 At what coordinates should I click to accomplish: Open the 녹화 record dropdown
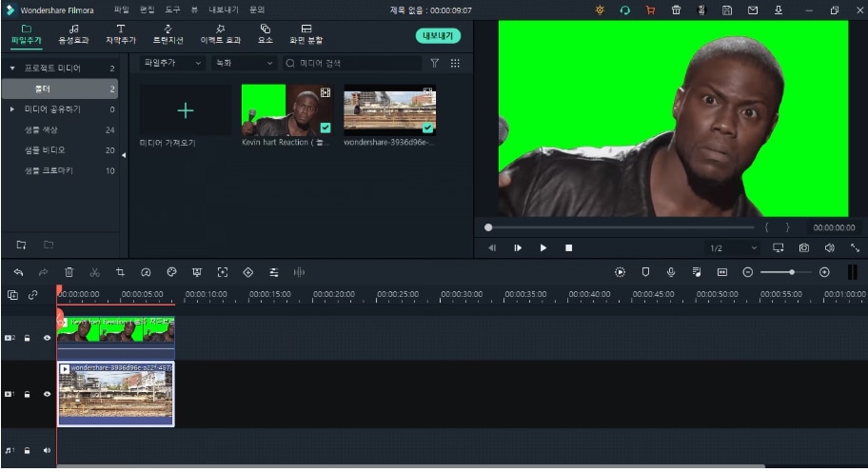(243, 63)
